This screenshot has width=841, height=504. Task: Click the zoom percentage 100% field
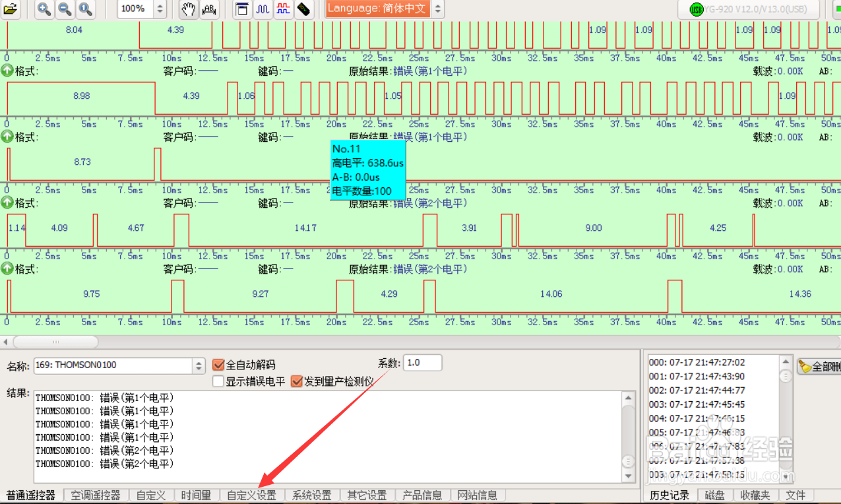[136, 9]
